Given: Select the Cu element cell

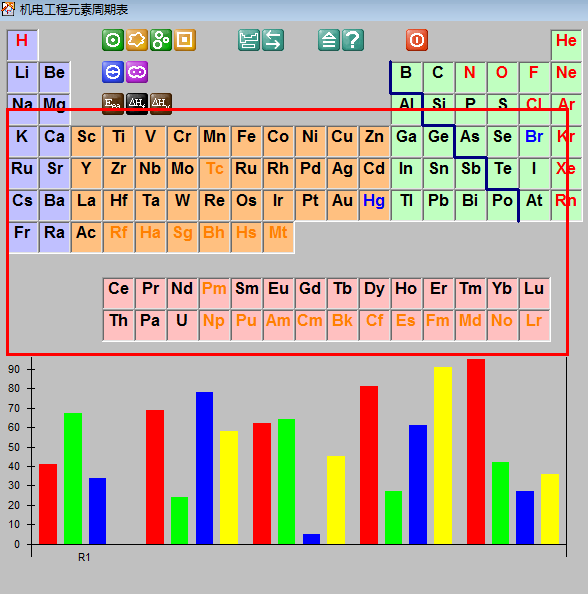Looking at the screenshot, I should click(342, 141).
